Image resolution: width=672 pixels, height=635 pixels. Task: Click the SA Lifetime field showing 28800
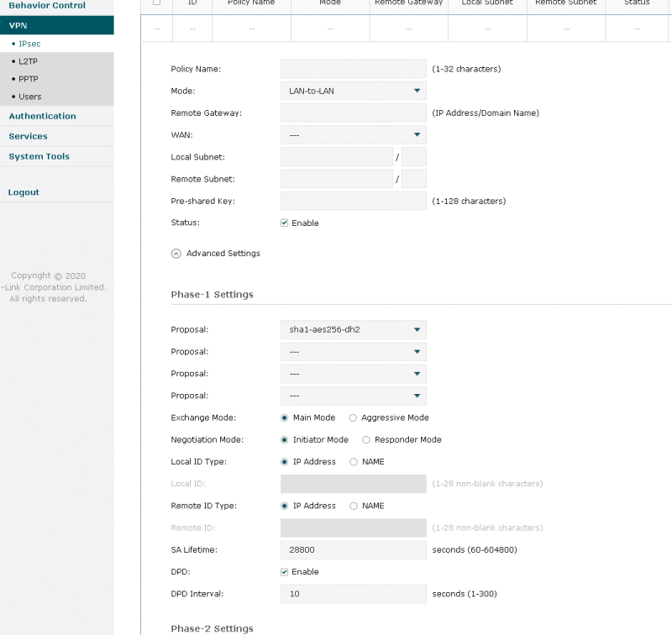tap(353, 549)
